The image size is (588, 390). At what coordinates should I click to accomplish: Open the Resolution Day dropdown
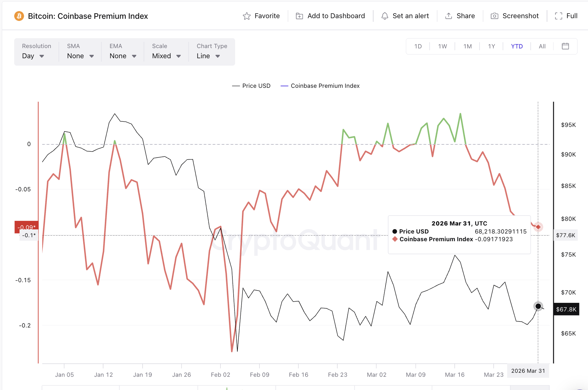[33, 56]
